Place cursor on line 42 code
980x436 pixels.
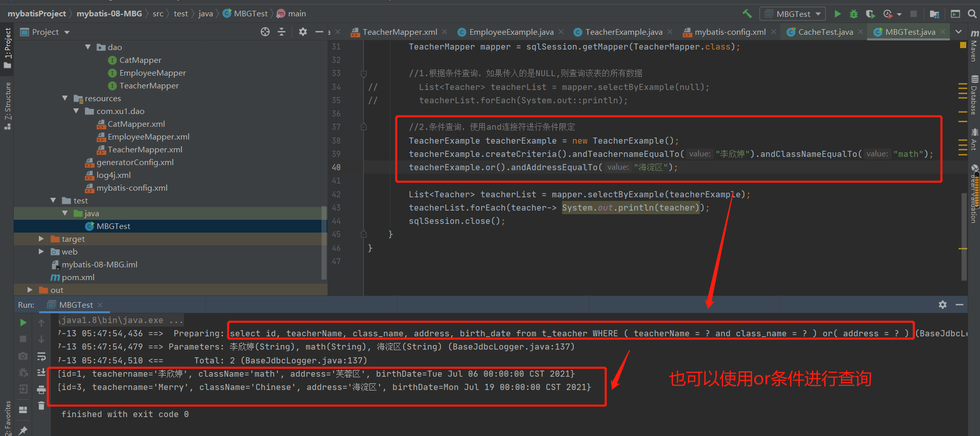click(579, 194)
